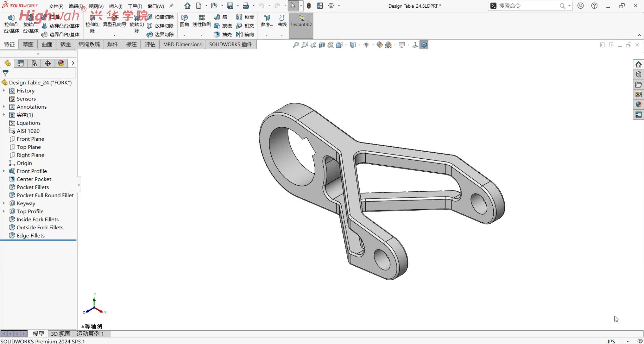Expand the Annotations tree item

pyautogui.click(x=4, y=107)
